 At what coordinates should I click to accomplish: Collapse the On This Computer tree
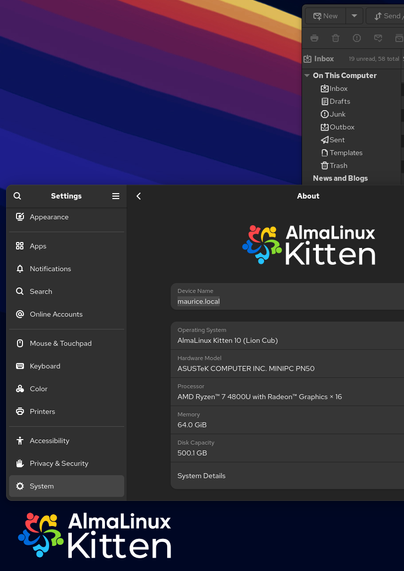click(x=307, y=75)
